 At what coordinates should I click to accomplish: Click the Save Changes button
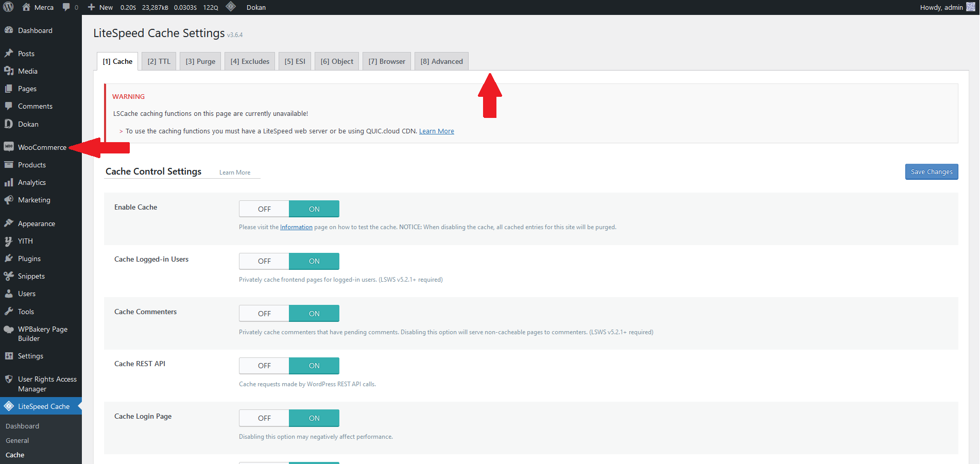click(932, 171)
